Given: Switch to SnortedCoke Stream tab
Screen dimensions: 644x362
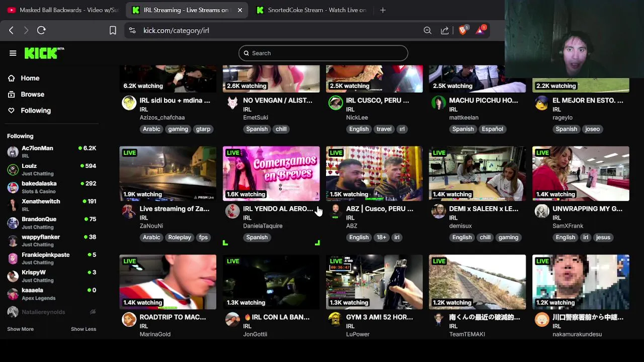Looking at the screenshot, I should point(312,10).
